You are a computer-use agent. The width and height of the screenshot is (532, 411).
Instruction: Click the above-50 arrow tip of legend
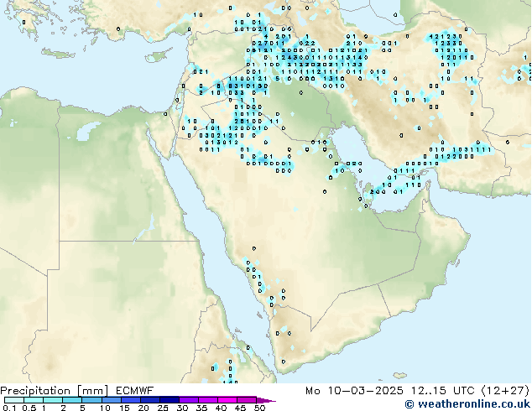tap(266, 400)
